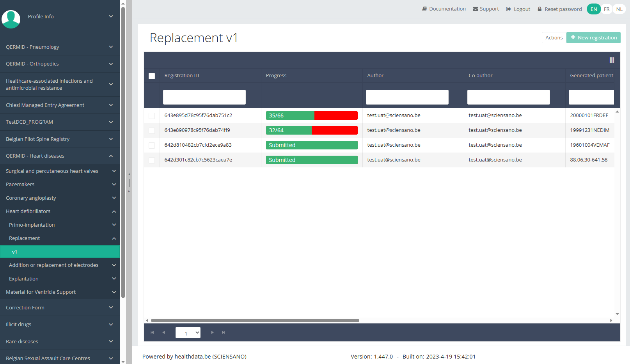Screen dimensions: 630x364
Task: Click the Logout icon link
Action: [518, 9]
